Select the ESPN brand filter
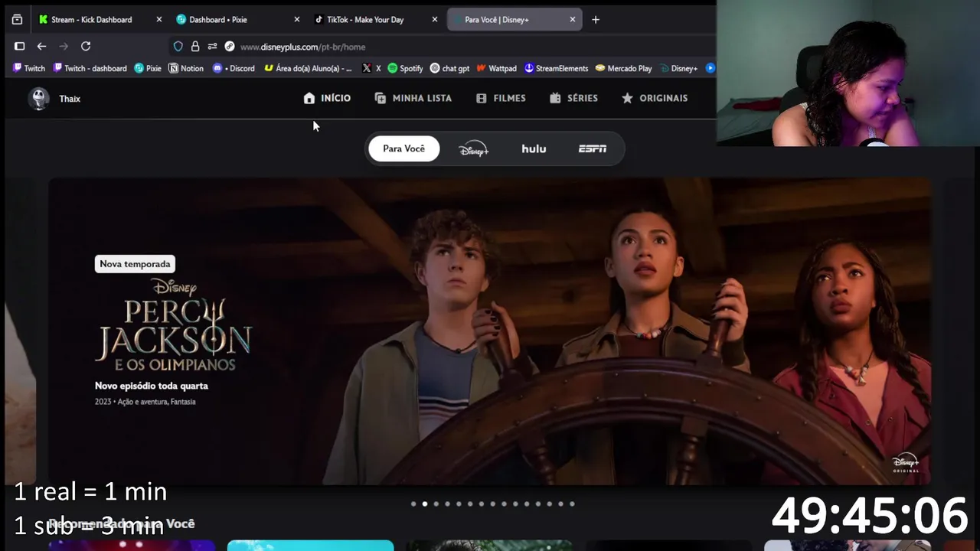 [x=593, y=148]
